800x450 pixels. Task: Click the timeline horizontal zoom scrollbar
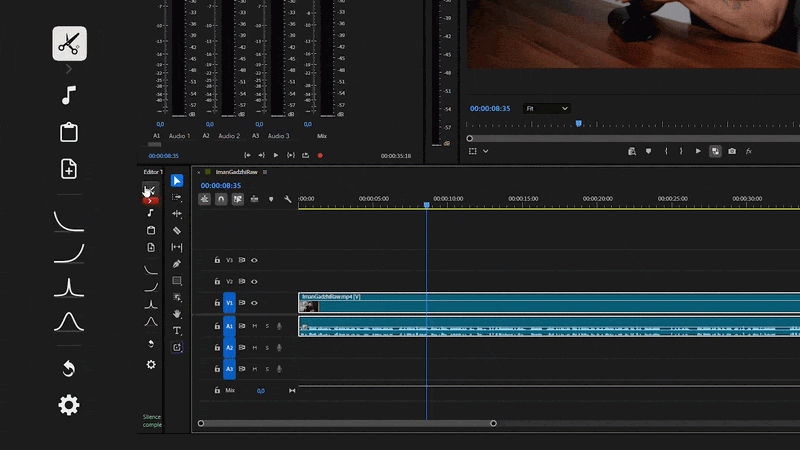pos(347,423)
